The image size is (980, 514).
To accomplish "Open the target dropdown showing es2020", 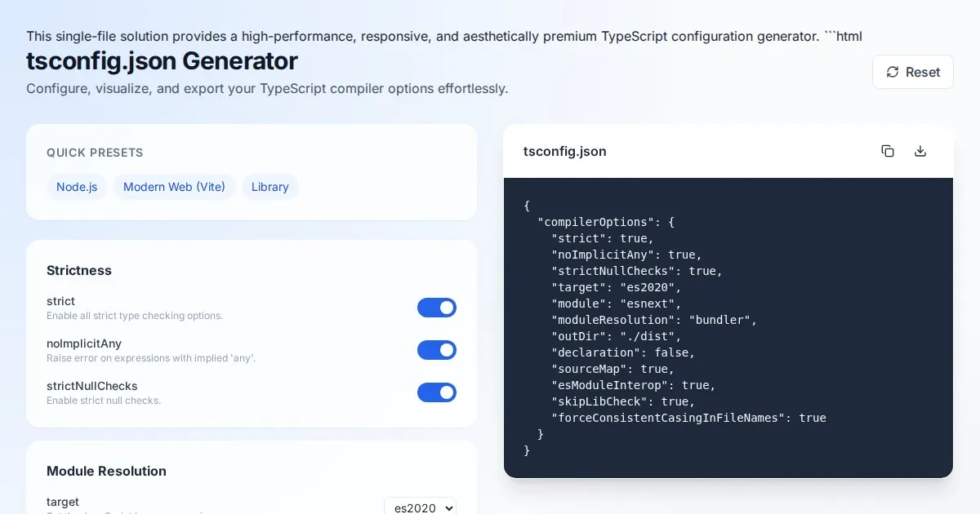I will click(420, 507).
